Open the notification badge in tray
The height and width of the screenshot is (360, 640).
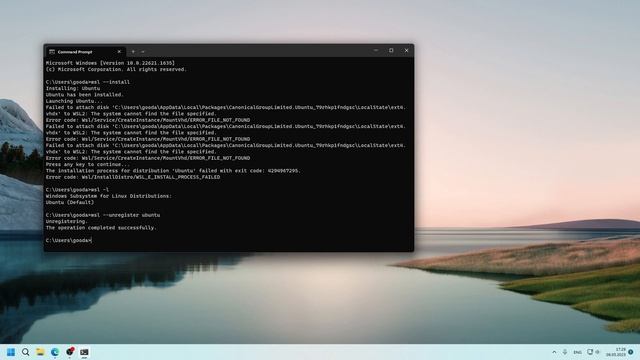tap(631, 352)
